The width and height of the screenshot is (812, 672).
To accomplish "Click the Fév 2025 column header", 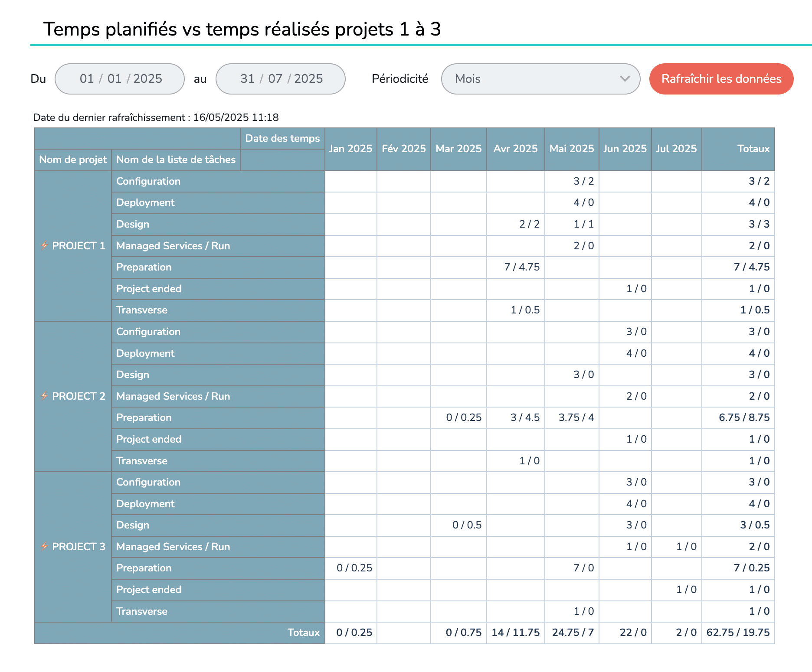I will pyautogui.click(x=404, y=149).
